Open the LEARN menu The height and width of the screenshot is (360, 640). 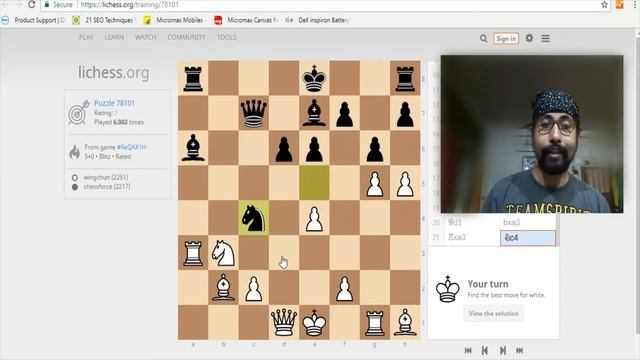[114, 37]
